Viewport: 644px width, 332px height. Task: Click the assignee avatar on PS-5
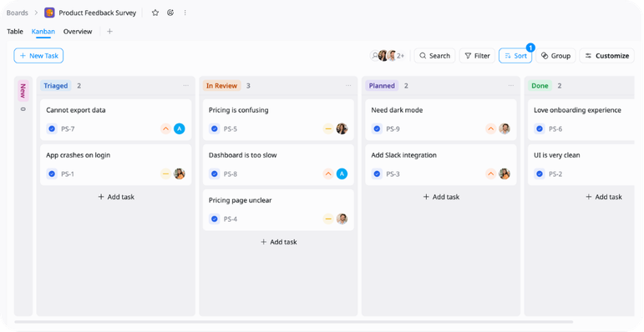[x=342, y=128]
